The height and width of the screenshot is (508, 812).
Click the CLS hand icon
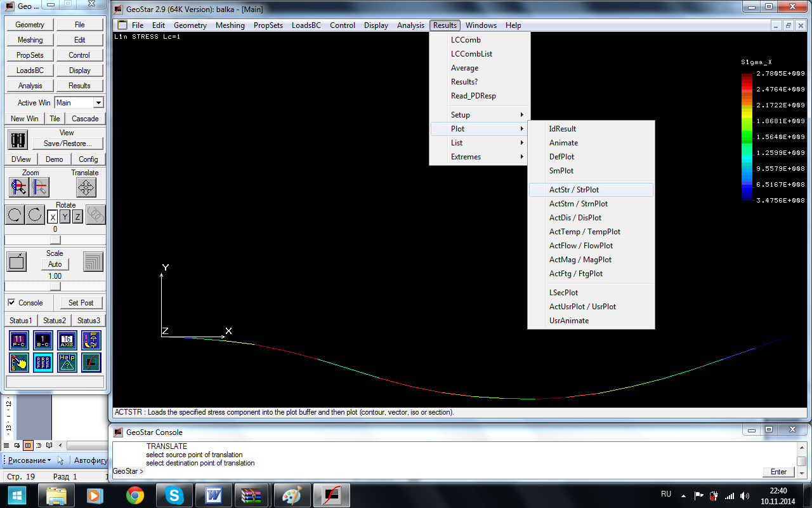coord(19,362)
